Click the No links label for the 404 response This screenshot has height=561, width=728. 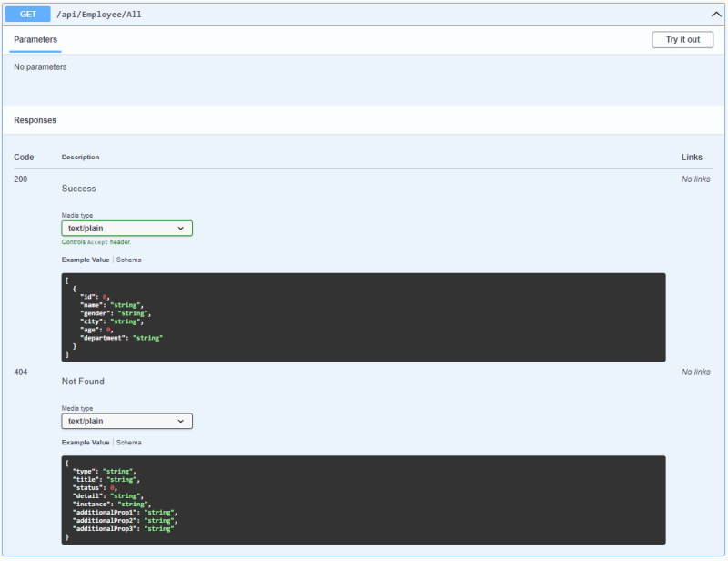click(695, 372)
